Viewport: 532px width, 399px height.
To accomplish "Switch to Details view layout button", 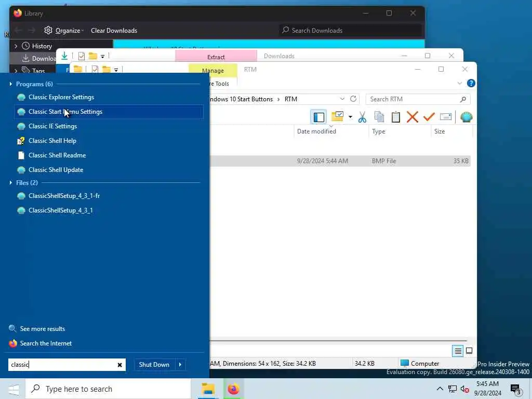I will pos(458,351).
